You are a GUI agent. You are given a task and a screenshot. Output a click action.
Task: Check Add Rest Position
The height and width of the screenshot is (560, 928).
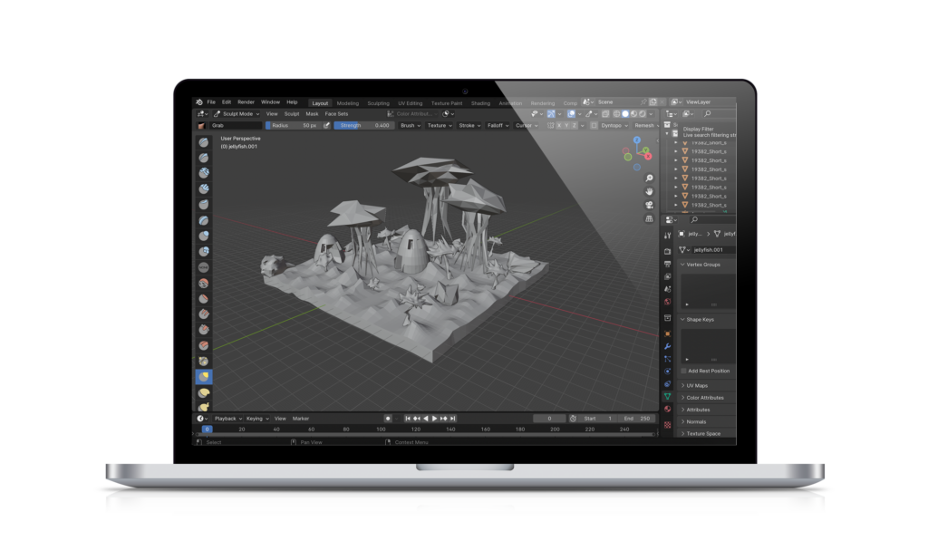[683, 372]
